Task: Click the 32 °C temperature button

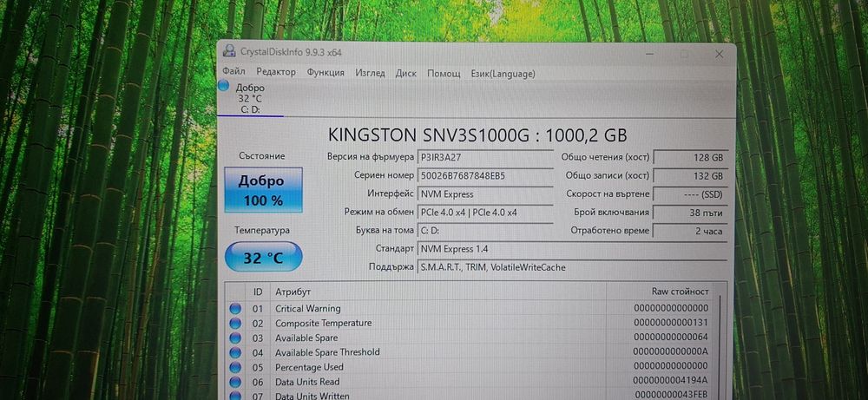Action: coord(263,257)
